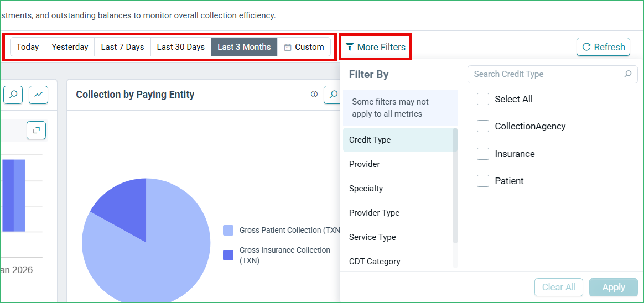The height and width of the screenshot is (303, 644).
Task: Check the Insurance credit type
Action: click(483, 154)
